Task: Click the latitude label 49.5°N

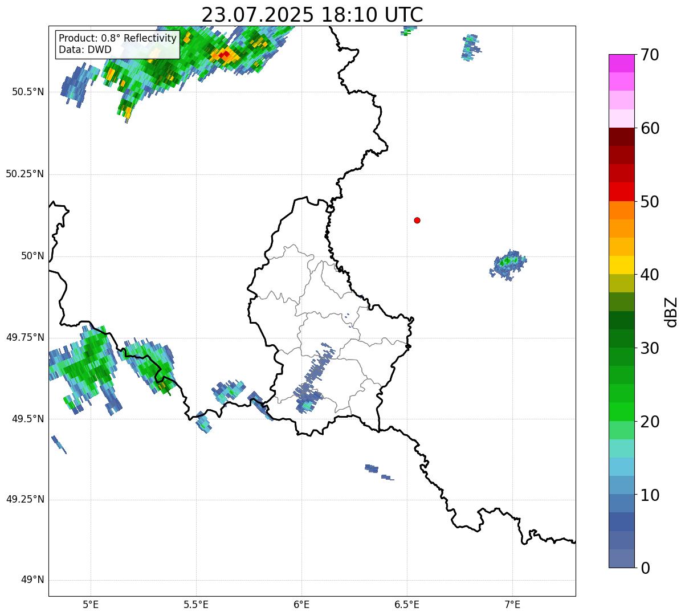Action: point(28,419)
